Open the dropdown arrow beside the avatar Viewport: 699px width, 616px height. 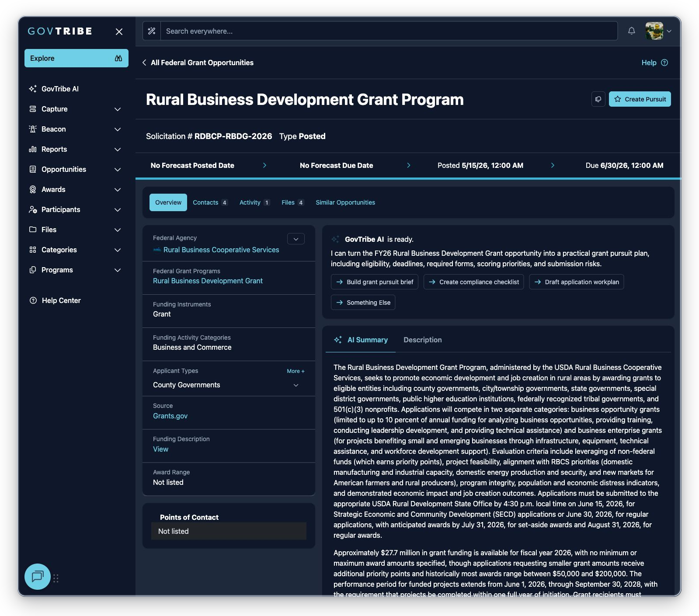pos(669,31)
